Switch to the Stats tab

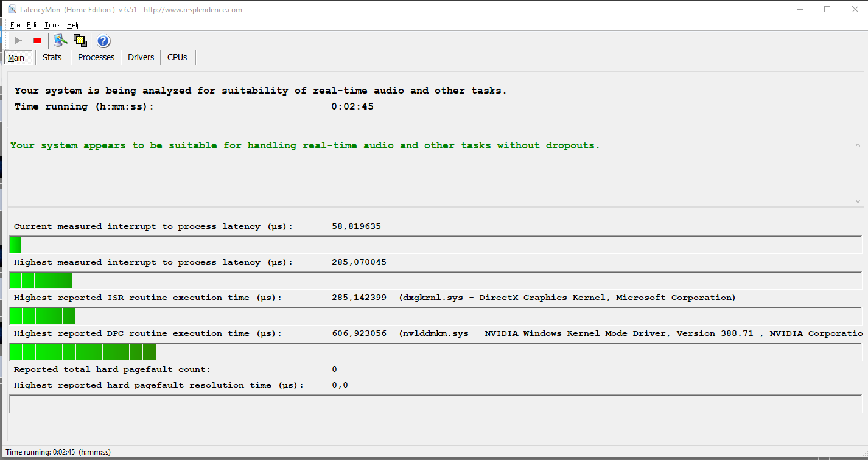(52, 57)
